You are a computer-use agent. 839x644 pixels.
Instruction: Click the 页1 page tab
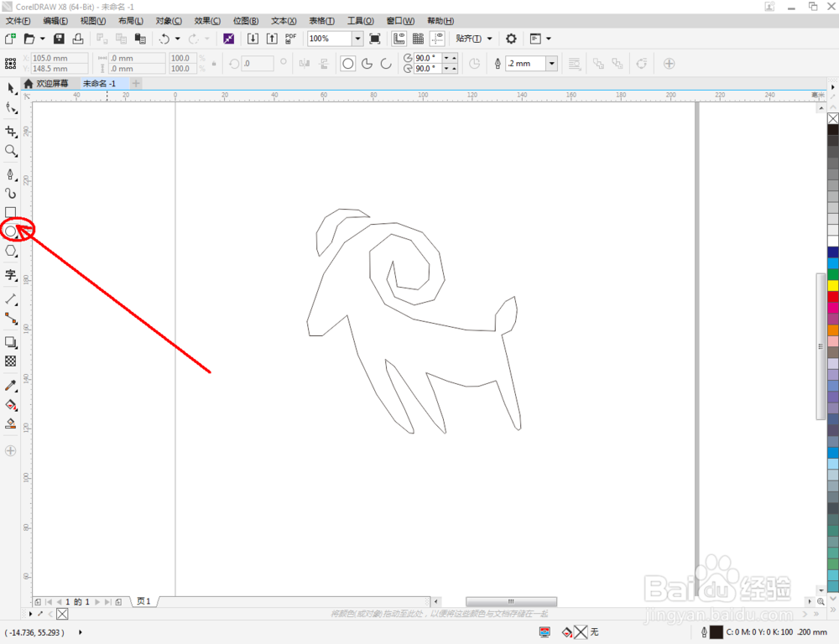point(144,601)
